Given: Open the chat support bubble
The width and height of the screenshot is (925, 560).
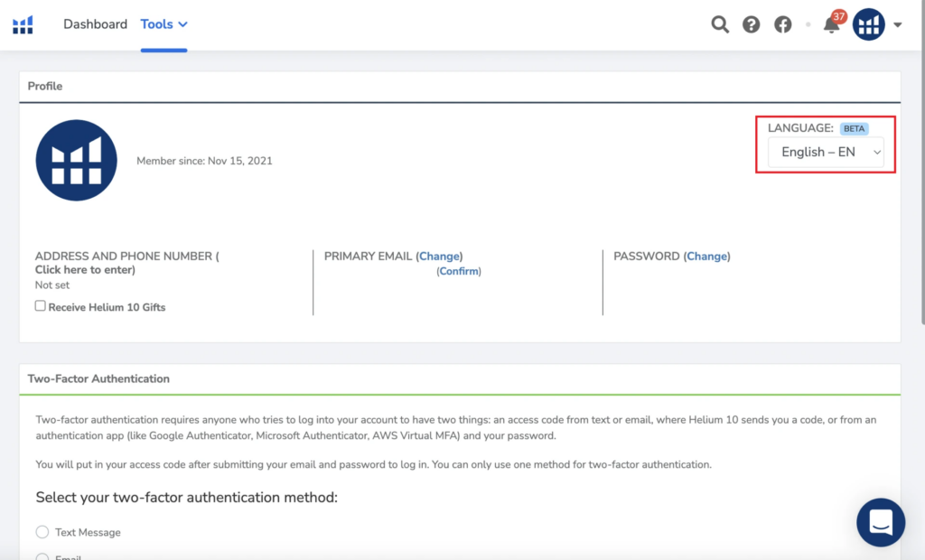Looking at the screenshot, I should 880,522.
